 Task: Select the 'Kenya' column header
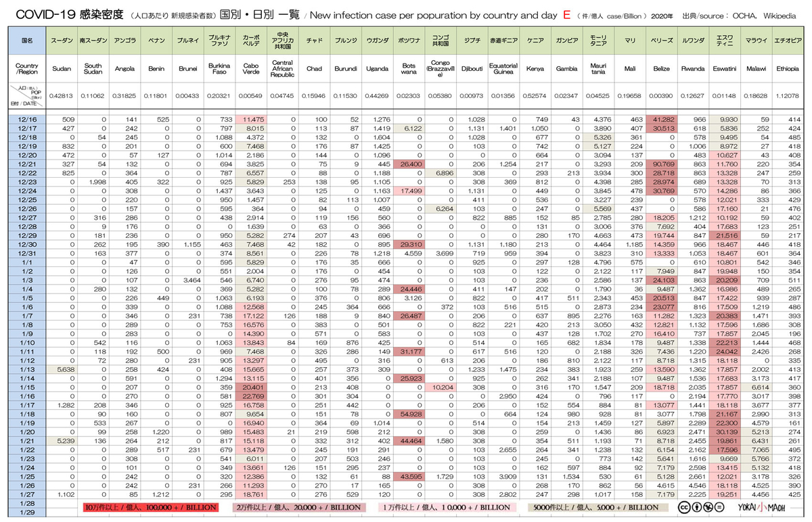tap(535, 69)
